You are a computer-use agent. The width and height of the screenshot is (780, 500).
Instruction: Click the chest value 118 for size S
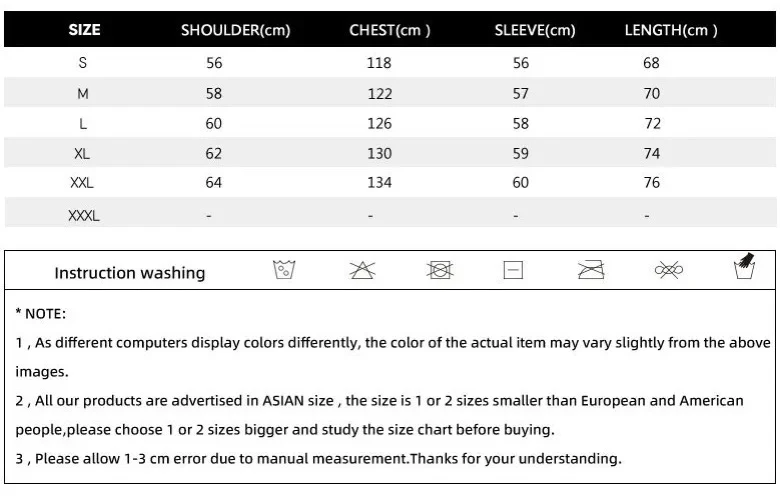click(x=379, y=63)
